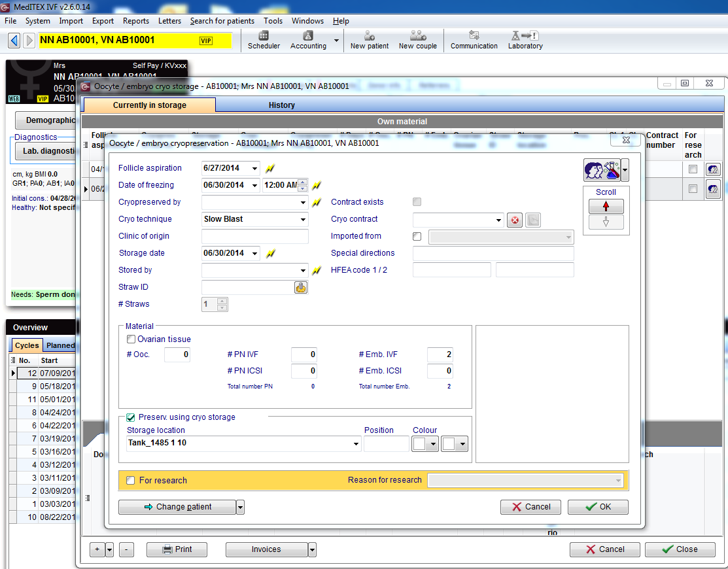Open the File menu
The height and width of the screenshot is (569, 728).
pos(10,21)
